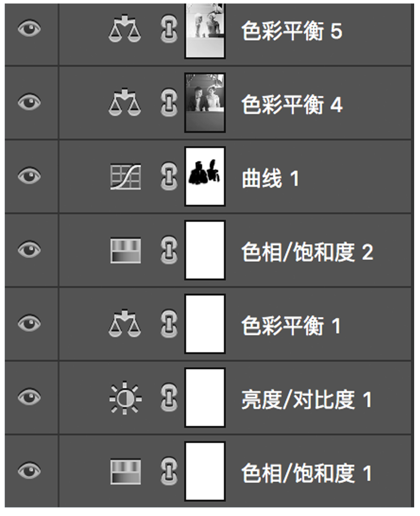Select the 曲线 1 layer mask thumbnail

[205, 177]
